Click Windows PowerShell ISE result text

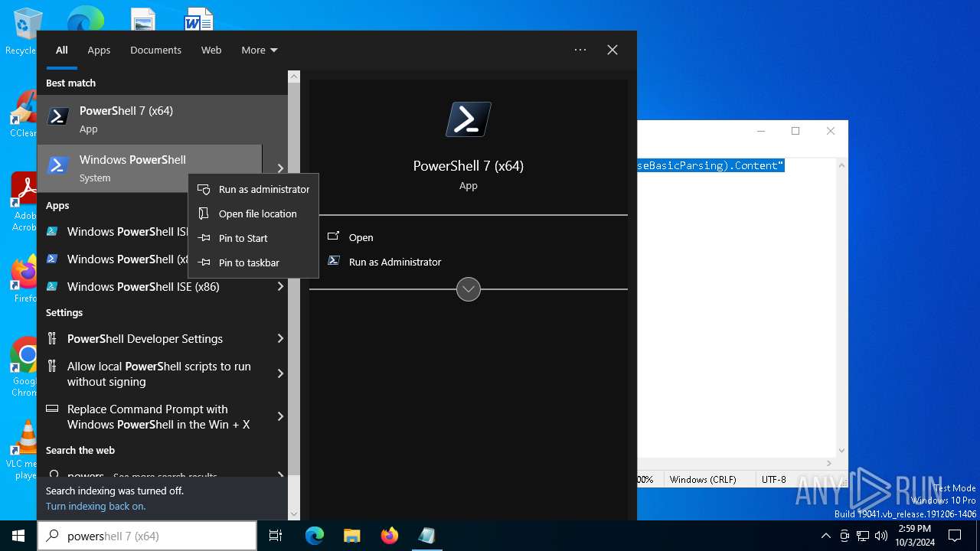tap(127, 231)
